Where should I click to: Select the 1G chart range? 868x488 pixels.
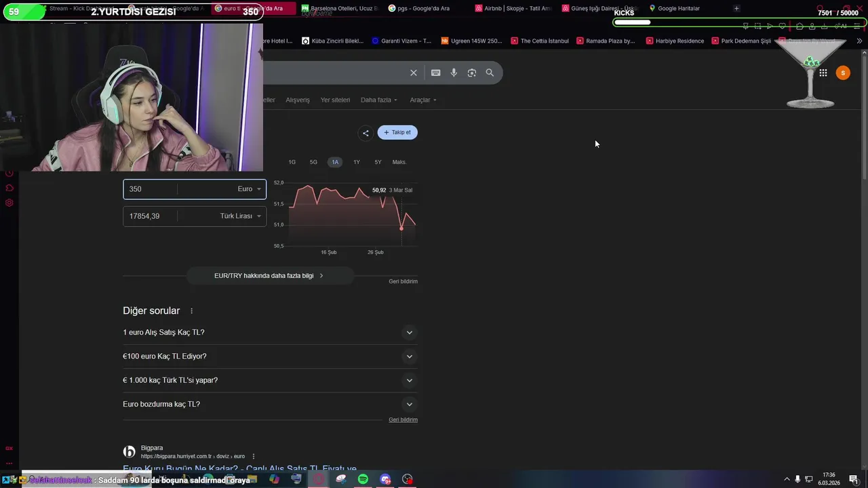(292, 163)
